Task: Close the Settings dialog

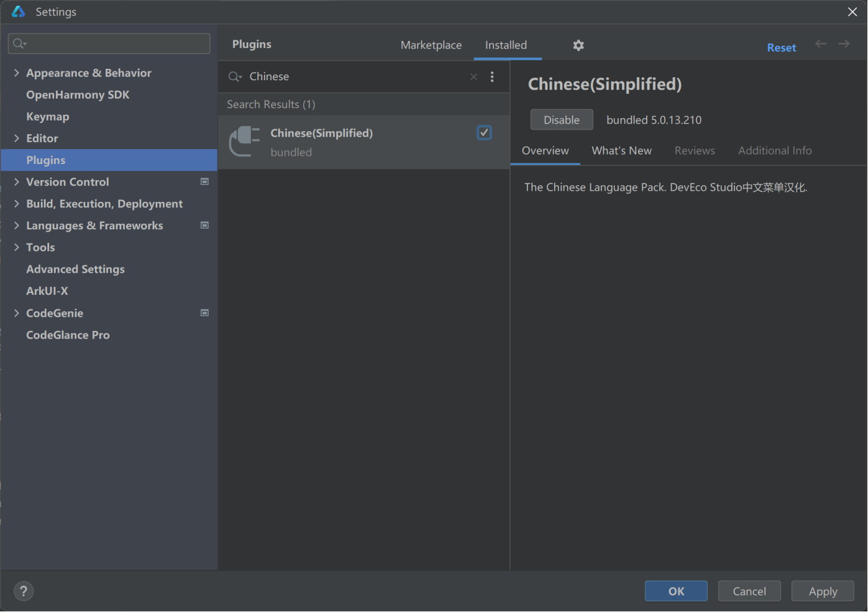Action: coord(853,12)
